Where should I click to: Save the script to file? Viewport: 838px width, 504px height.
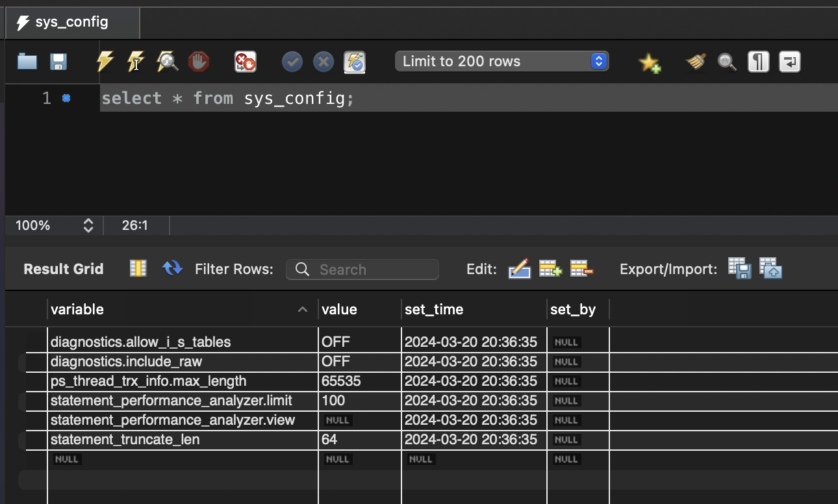[58, 62]
